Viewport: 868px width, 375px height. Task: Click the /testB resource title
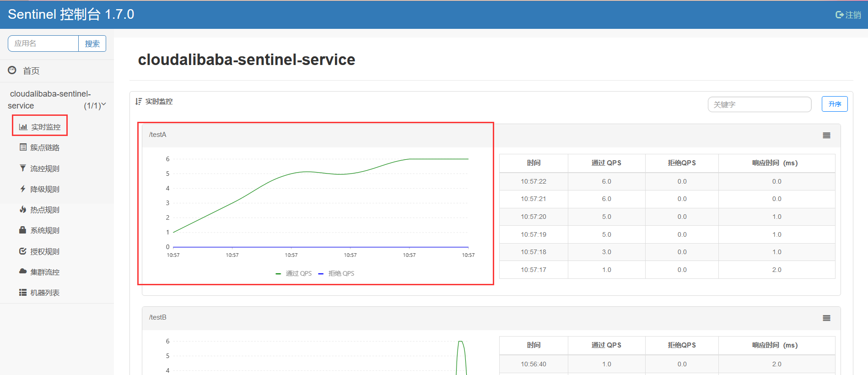tap(157, 317)
